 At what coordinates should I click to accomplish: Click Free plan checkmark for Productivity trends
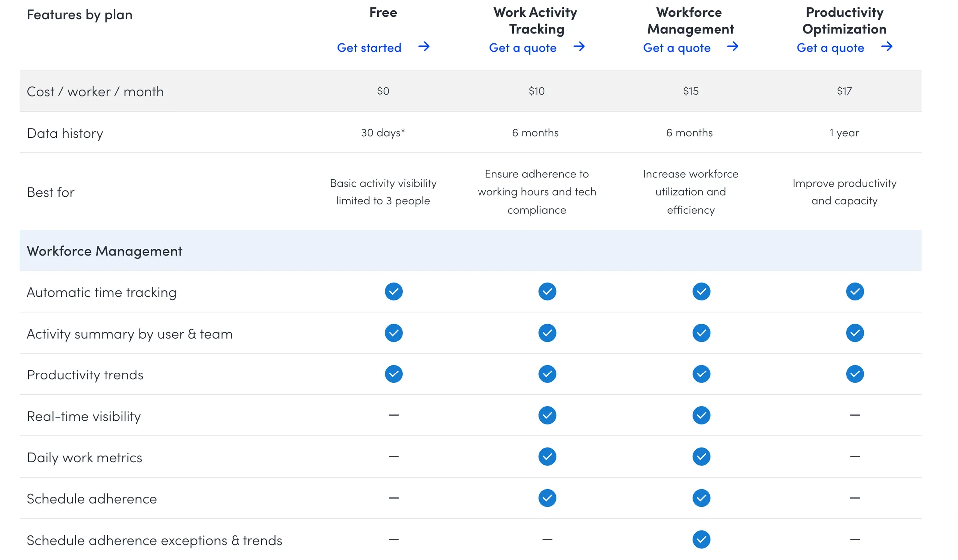pos(394,374)
